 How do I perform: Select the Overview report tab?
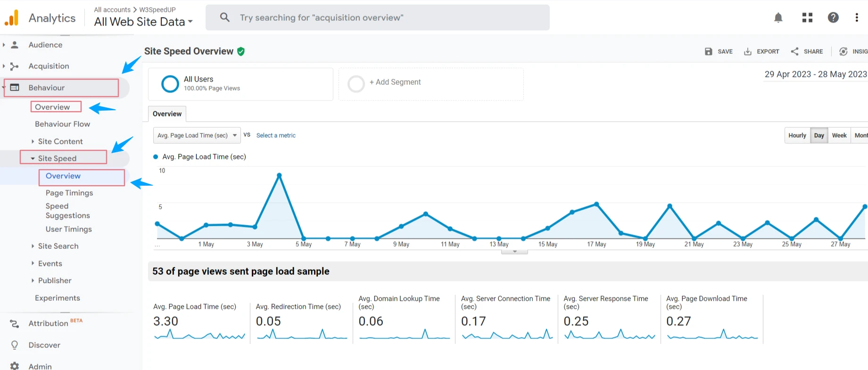pyautogui.click(x=167, y=114)
